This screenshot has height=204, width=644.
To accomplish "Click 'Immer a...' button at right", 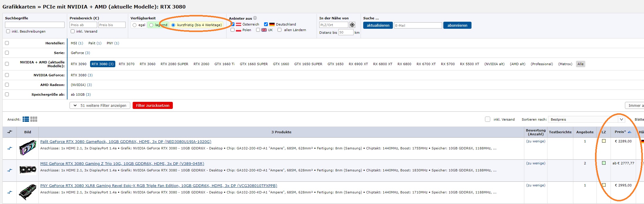I will [x=635, y=105].
